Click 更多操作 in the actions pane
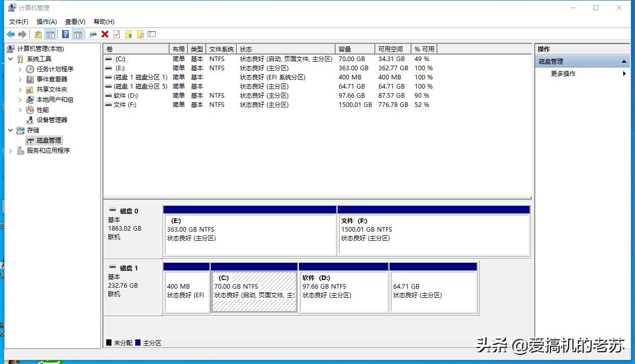Image resolution: width=635 pixels, height=364 pixels. (563, 74)
